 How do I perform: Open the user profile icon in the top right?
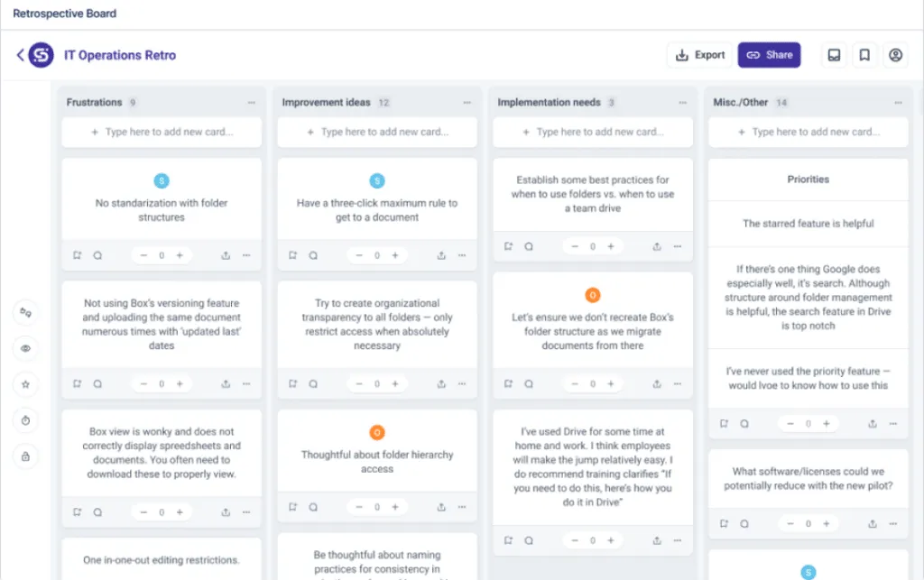(895, 55)
